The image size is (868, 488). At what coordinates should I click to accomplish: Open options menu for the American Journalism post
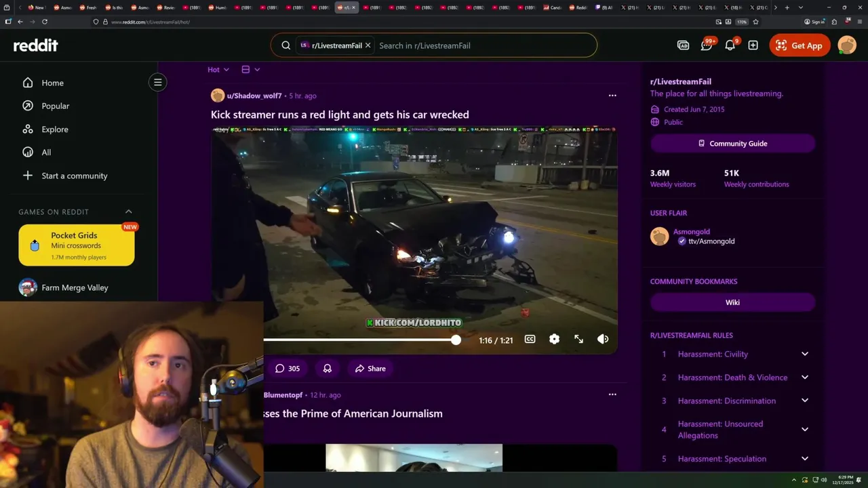612,394
